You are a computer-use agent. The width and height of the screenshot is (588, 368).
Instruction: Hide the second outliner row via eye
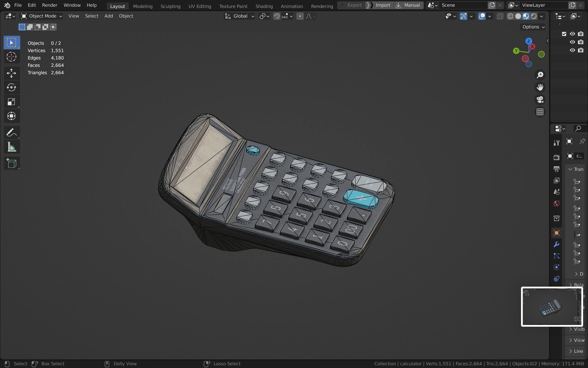click(572, 42)
